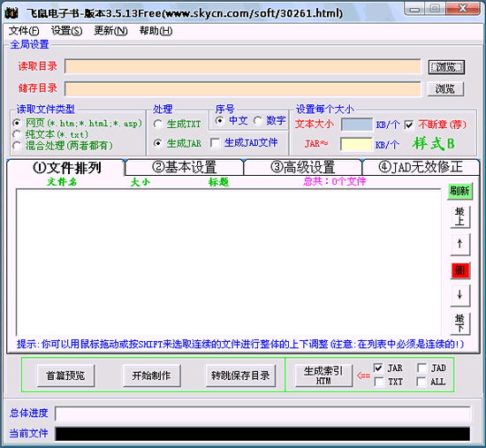Select 数字 numbering radio button
The width and height of the screenshot is (486, 448).
[258, 120]
